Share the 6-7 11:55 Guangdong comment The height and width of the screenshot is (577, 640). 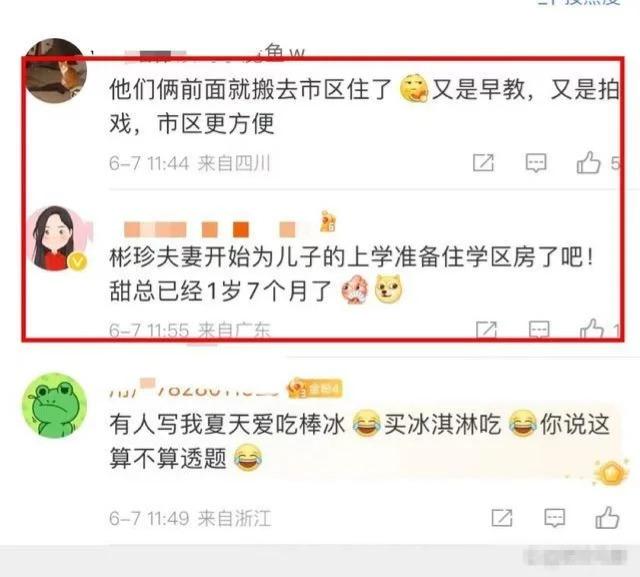[x=487, y=330]
